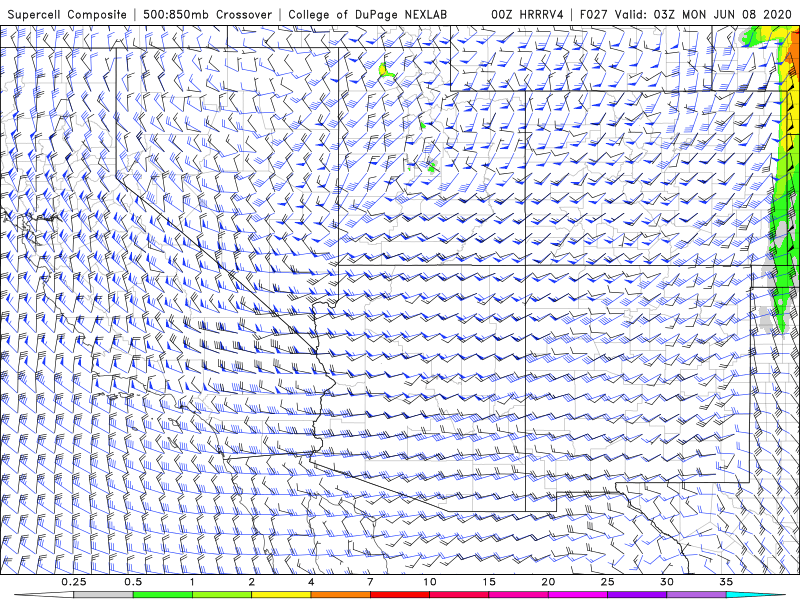The width and height of the screenshot is (800, 600).
Task: Click the '15' legend value
Action: [x=489, y=582]
